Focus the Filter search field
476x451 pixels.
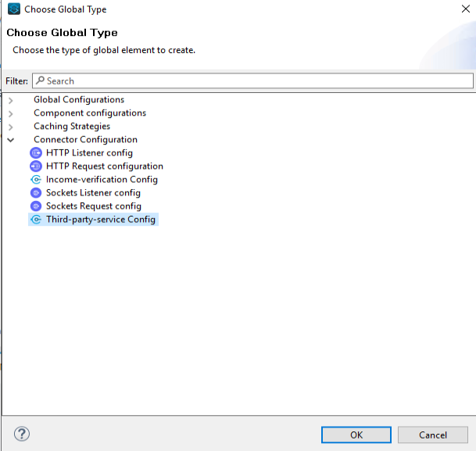252,81
